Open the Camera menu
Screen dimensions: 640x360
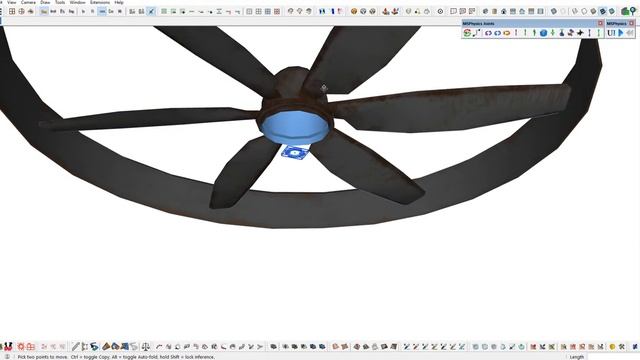[28, 2]
